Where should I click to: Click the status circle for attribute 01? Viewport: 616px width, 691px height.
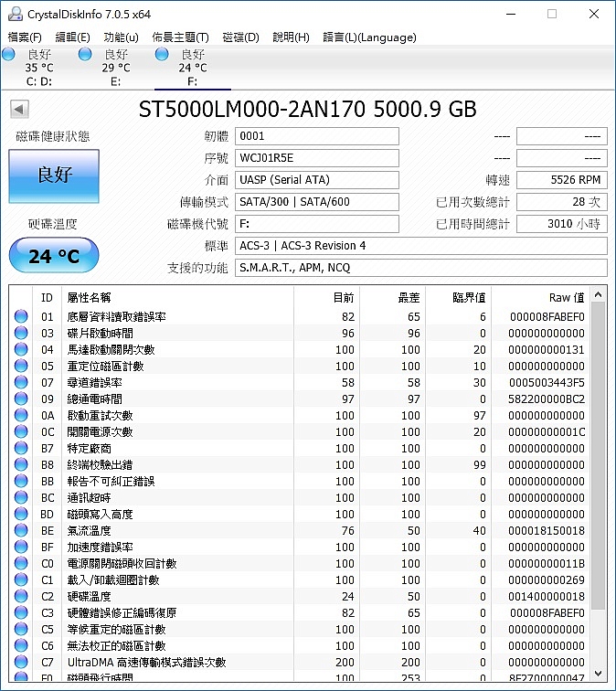pos(21,316)
